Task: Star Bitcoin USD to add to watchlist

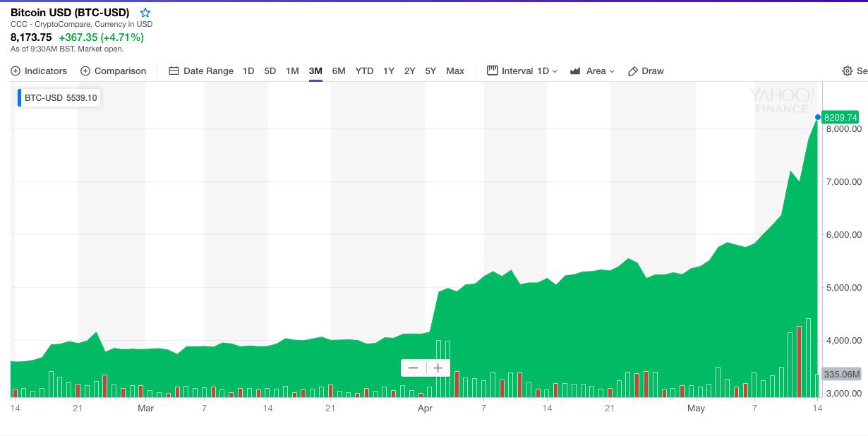Action: coord(145,13)
